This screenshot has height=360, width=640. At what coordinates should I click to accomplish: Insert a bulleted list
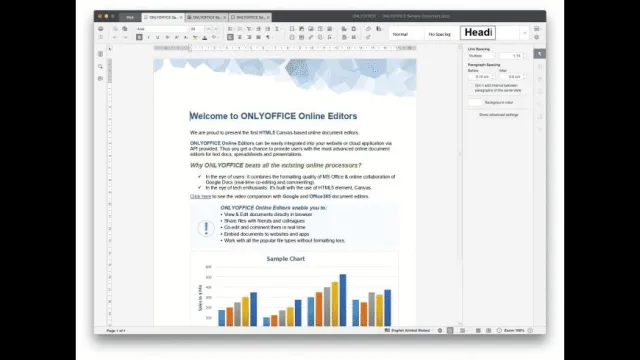230,29
